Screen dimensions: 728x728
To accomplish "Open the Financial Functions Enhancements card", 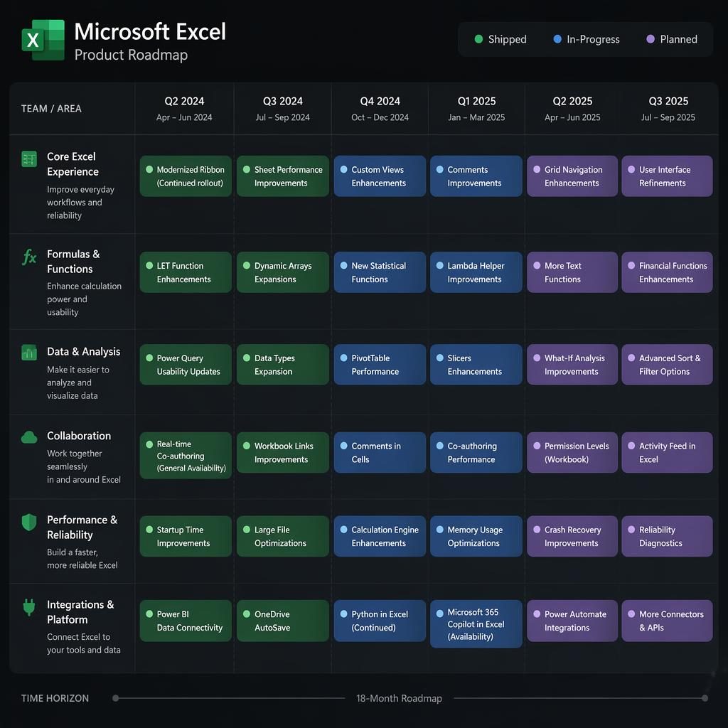I will [x=667, y=272].
